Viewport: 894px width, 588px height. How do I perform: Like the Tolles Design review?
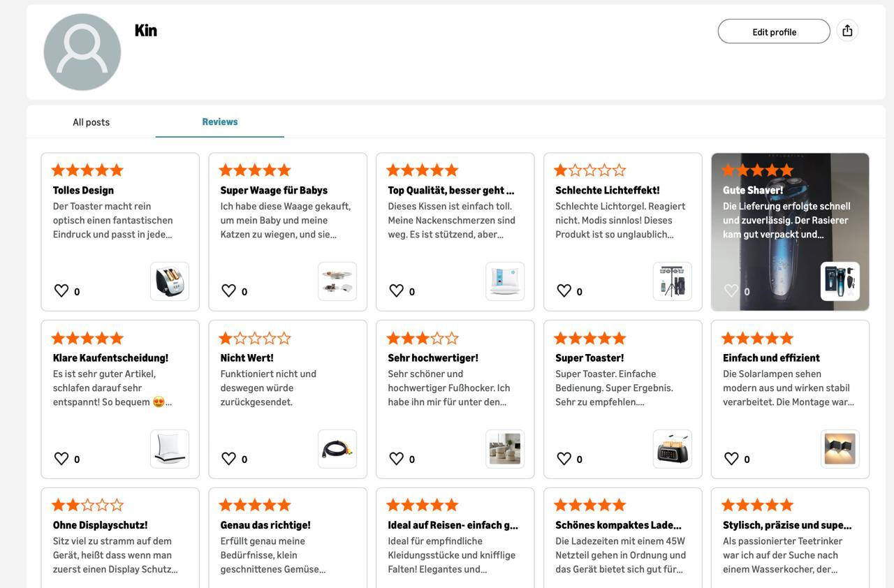pos(61,291)
